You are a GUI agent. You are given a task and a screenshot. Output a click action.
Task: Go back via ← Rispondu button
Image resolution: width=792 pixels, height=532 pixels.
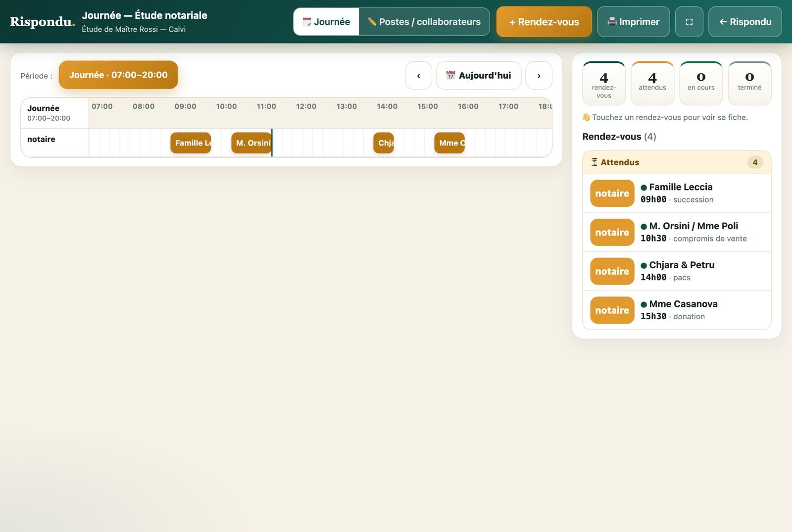coord(745,22)
